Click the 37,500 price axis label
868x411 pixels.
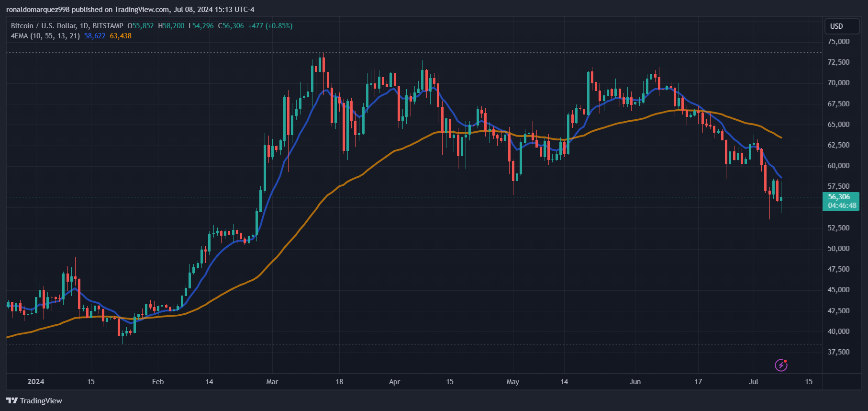pos(839,352)
